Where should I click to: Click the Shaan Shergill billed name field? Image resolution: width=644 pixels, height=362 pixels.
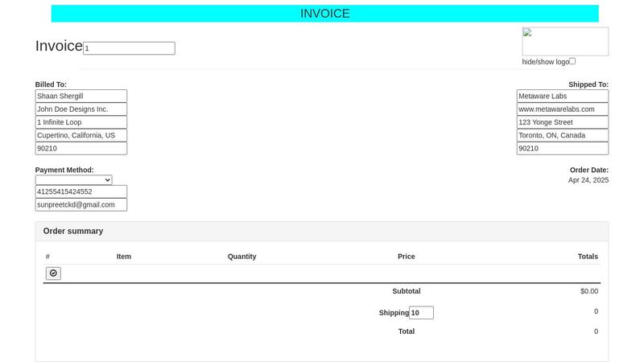click(x=81, y=96)
